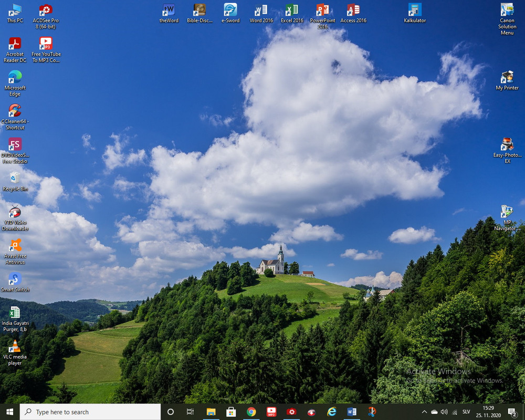Open the DVDVideoSoft Free Studio icon
The height and width of the screenshot is (420, 525).
(15, 150)
